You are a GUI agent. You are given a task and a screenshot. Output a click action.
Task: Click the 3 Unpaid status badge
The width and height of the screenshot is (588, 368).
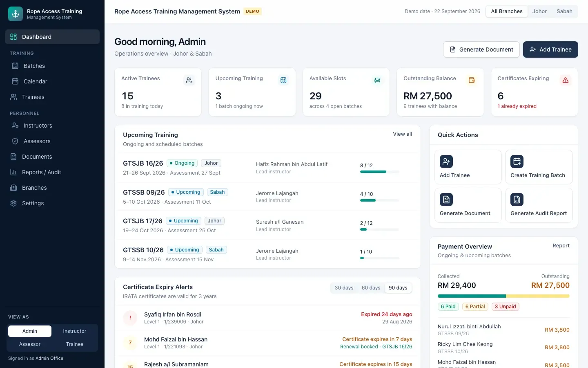(506, 307)
